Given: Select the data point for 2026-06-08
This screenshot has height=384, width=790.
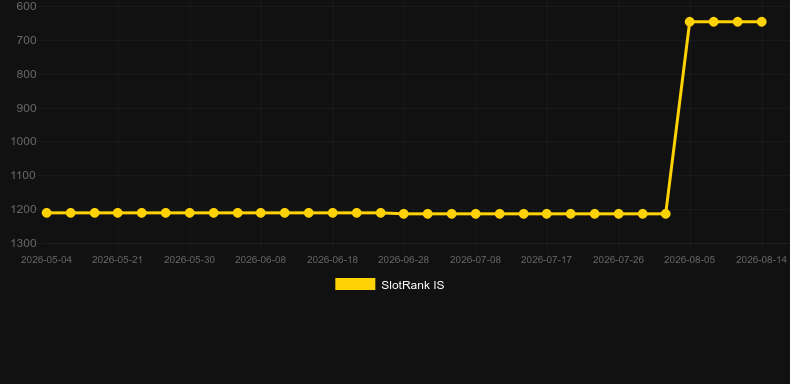Looking at the screenshot, I should coord(260,213).
